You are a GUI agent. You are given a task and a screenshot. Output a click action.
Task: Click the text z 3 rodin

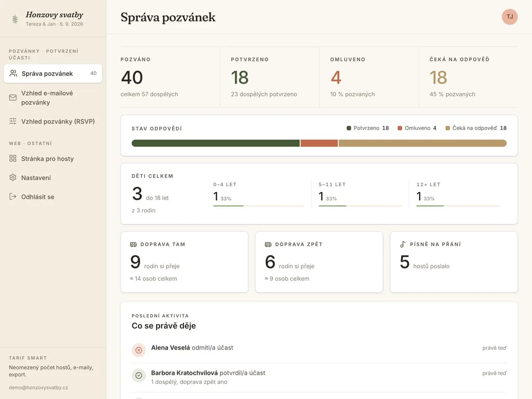[144, 210]
